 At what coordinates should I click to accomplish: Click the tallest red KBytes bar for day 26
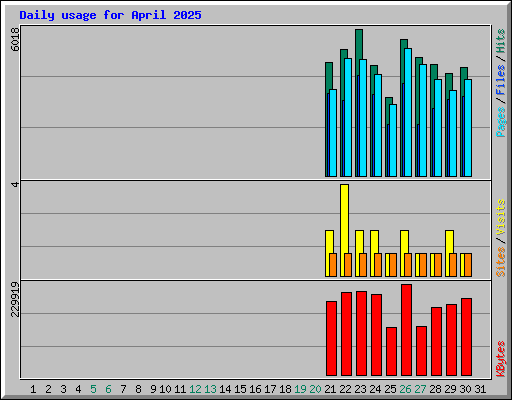[x=406, y=330]
